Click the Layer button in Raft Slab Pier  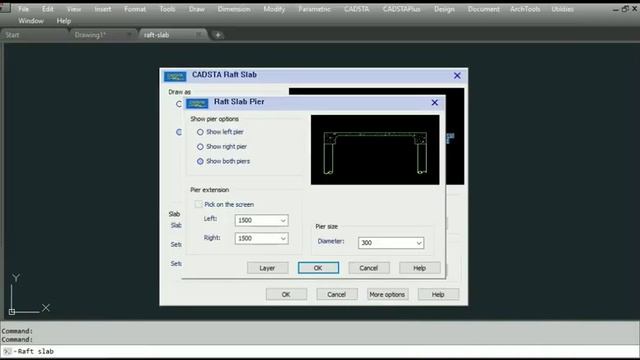[267, 268]
